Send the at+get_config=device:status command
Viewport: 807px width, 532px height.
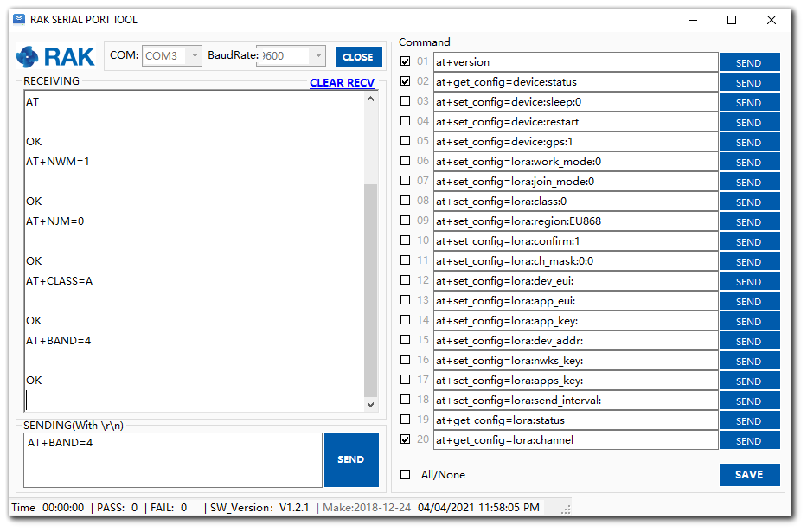coord(749,82)
